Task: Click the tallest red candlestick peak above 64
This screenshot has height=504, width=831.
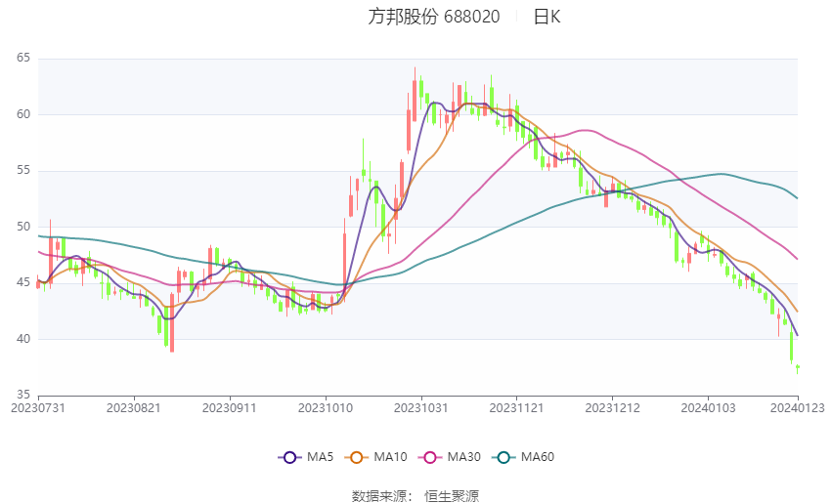Action: click(x=415, y=94)
